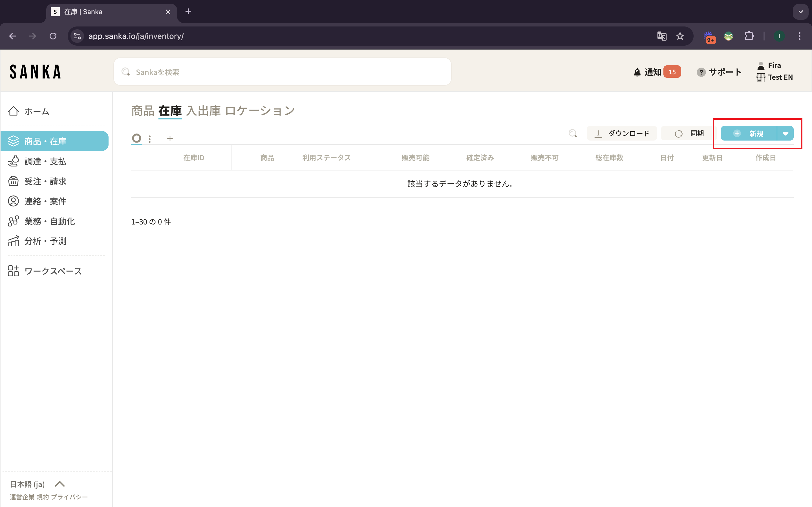812x507 pixels.
Task: Sort by 総在庫数 column header
Action: [609, 158]
